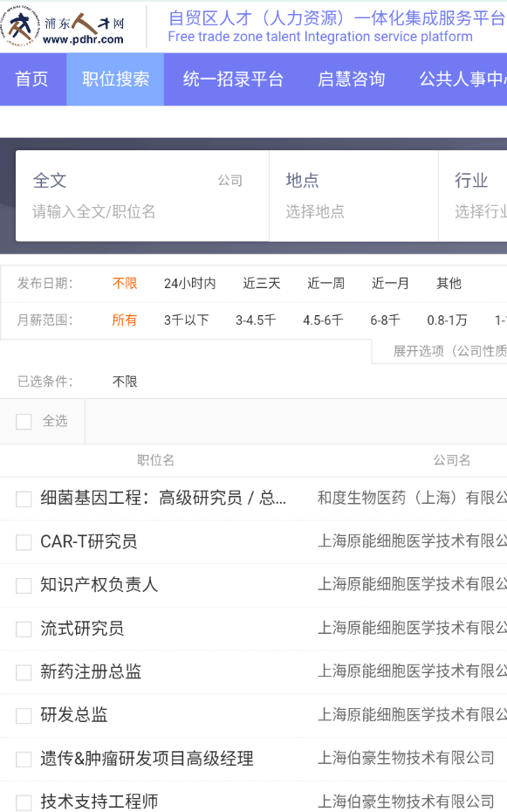The width and height of the screenshot is (507, 812).
Task: Check the 细菌基因工程 job row checkbox
Action: click(24, 499)
